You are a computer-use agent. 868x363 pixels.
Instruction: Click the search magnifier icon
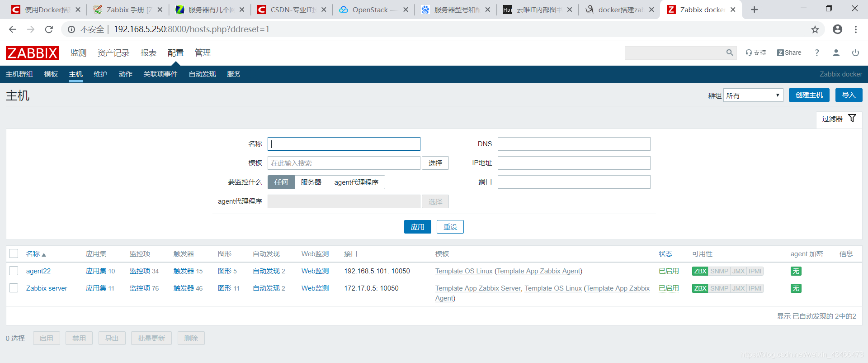(729, 53)
